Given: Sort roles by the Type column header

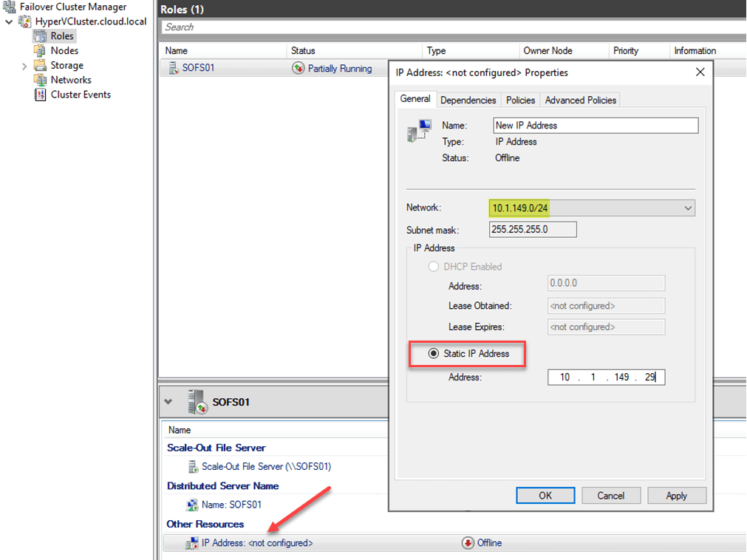Looking at the screenshot, I should point(470,50).
